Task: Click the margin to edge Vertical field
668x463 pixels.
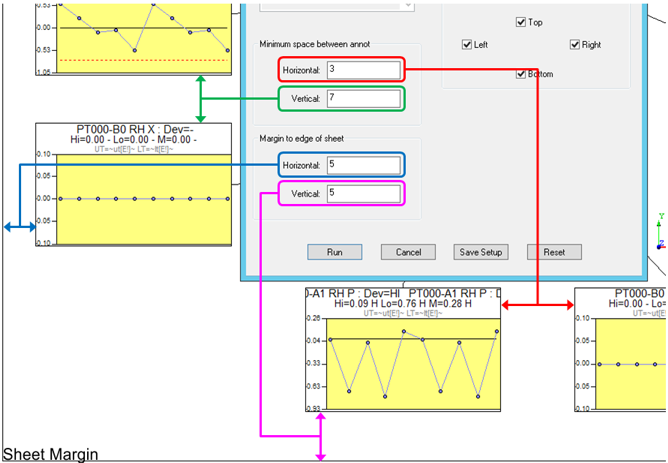Action: [364, 192]
